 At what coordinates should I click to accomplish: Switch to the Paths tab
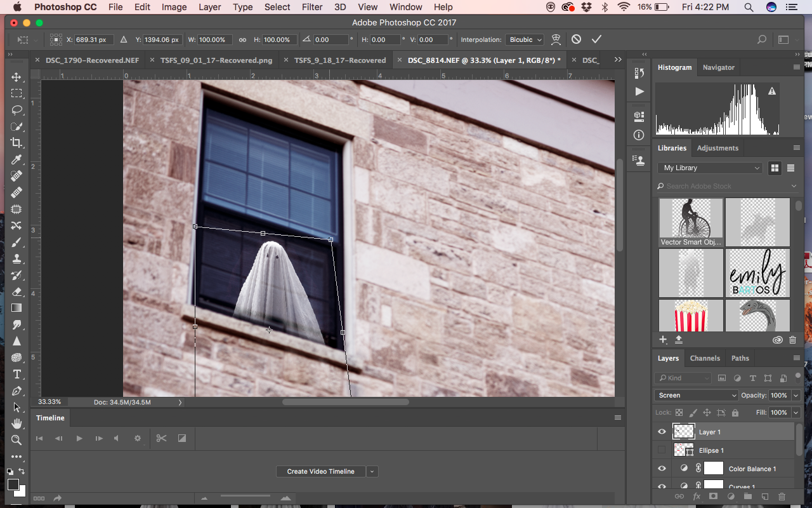tap(740, 358)
